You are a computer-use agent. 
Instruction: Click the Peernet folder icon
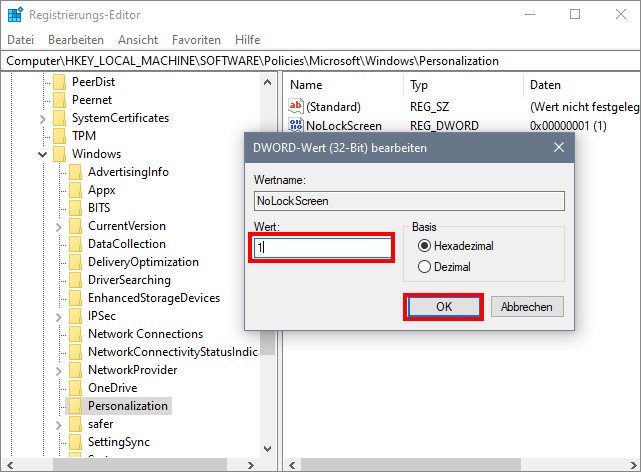60,100
